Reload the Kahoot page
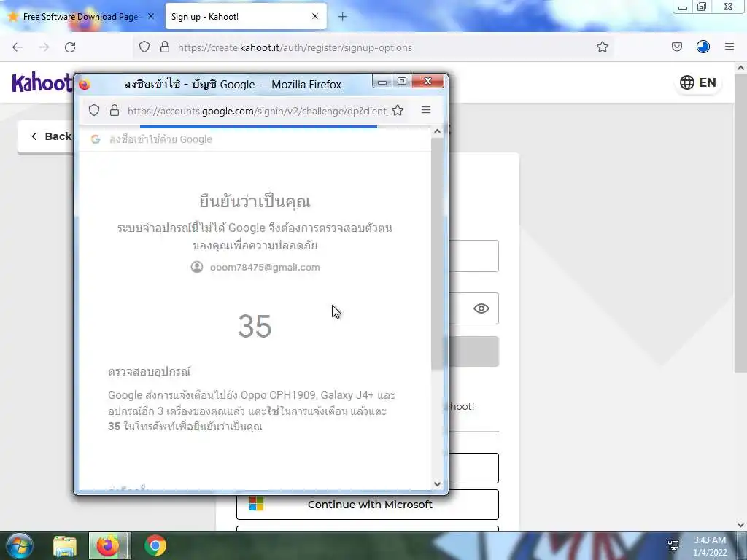This screenshot has width=747, height=560. (x=70, y=47)
